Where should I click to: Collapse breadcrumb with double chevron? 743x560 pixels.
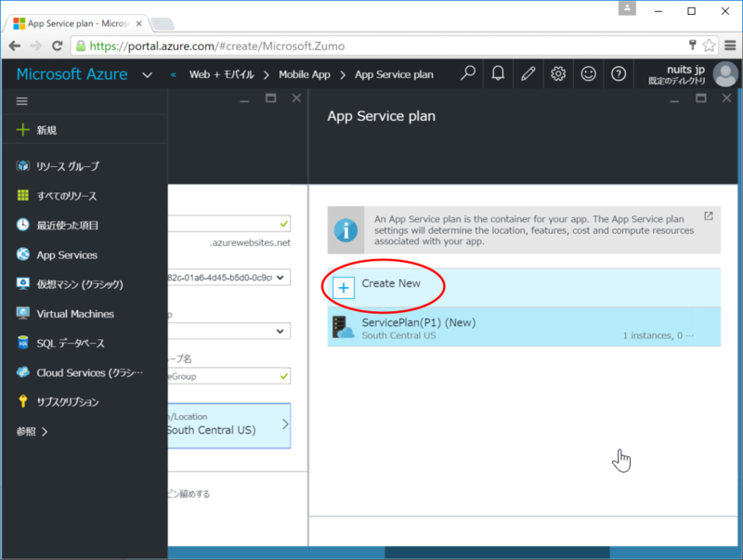tap(174, 75)
